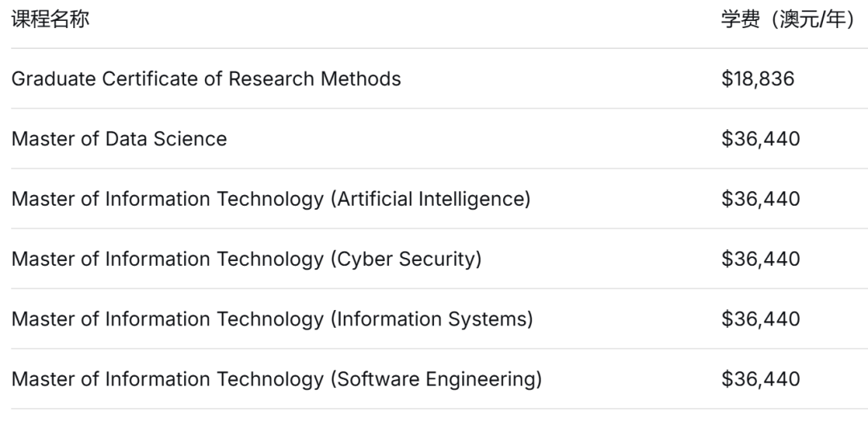This screenshot has width=868, height=425.
Task: Click the parenthetical text '(Information Systems)'
Action: coord(432,320)
